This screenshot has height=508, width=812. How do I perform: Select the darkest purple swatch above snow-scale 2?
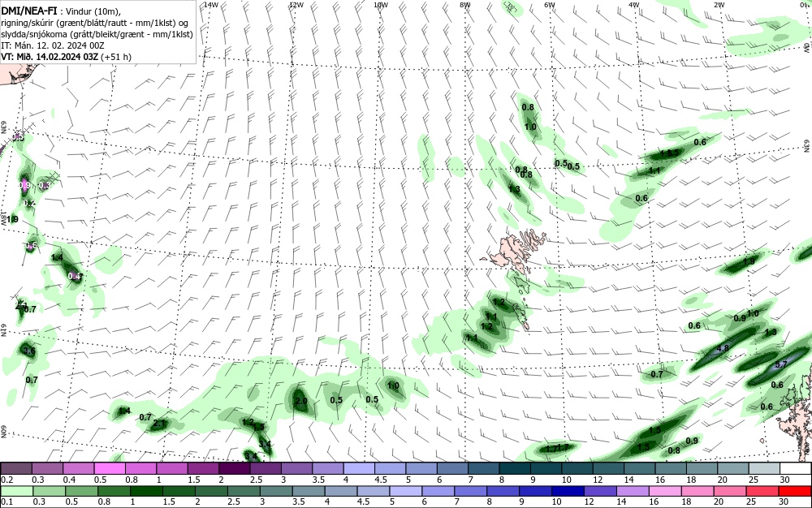[x=234, y=469]
